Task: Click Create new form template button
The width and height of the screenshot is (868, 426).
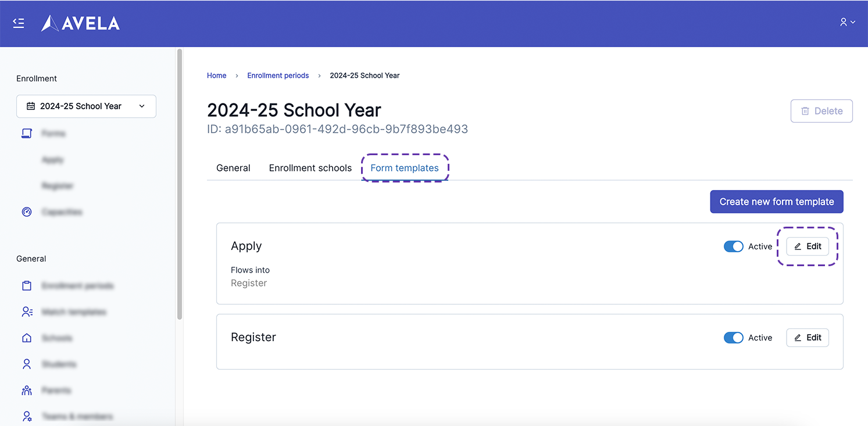Action: coord(776,202)
